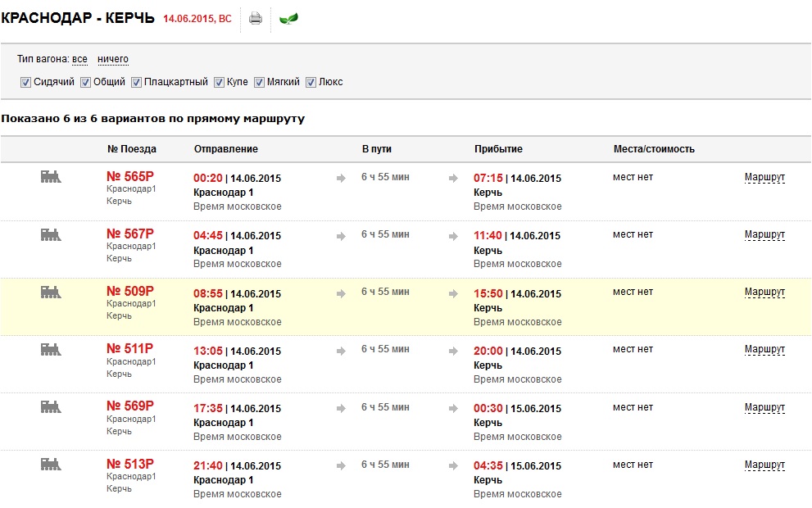Toggle the Купе checkbox
This screenshot has width=812, height=508.
pos(220,83)
